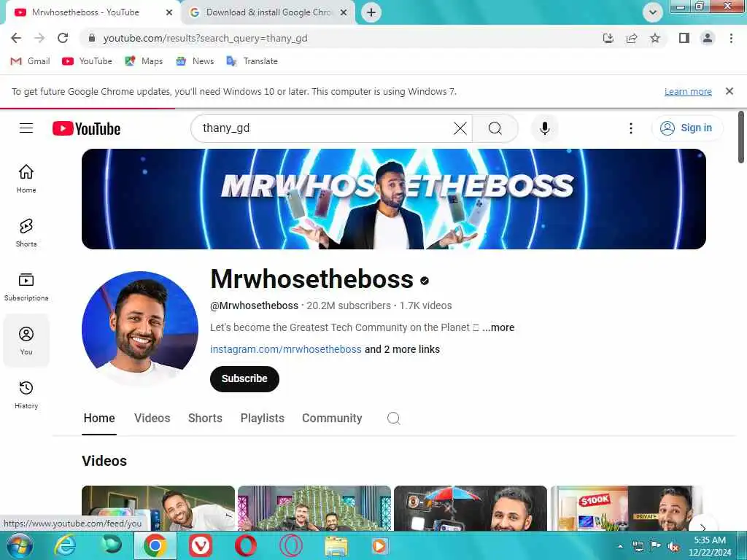Dismiss the Chrome update notification bar
This screenshot has height=560, width=747.
pyautogui.click(x=729, y=91)
